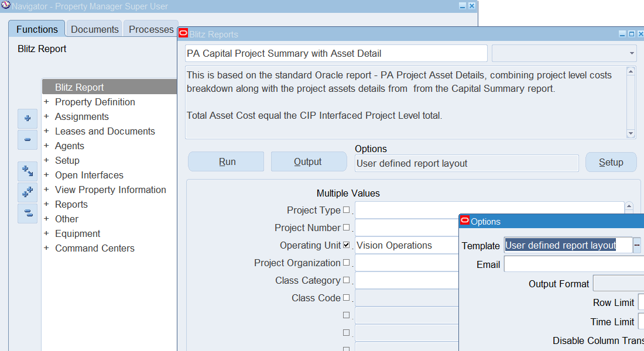
Task: Click the Template field in Options window
Action: 568,245
